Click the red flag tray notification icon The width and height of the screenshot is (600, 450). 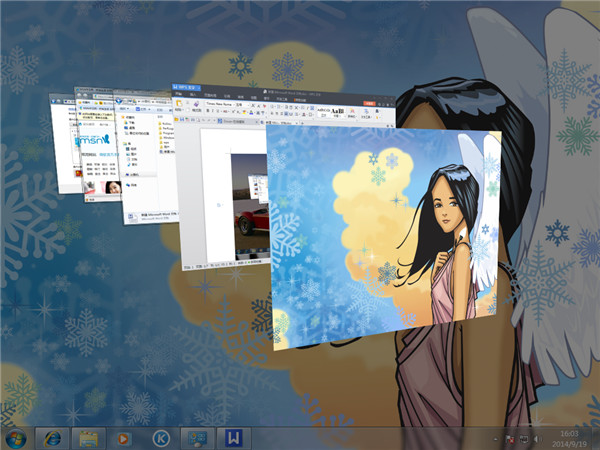click(509, 439)
